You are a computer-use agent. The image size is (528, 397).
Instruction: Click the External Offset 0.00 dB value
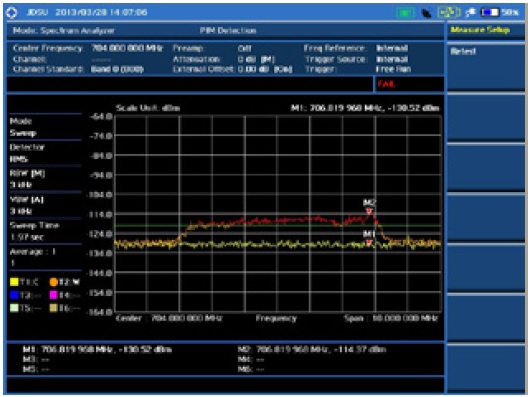pos(265,69)
